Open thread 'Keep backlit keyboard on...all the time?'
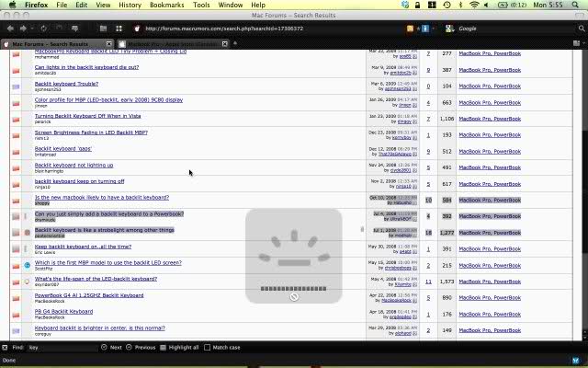Image resolution: width=588 pixels, height=368 pixels. (83, 247)
